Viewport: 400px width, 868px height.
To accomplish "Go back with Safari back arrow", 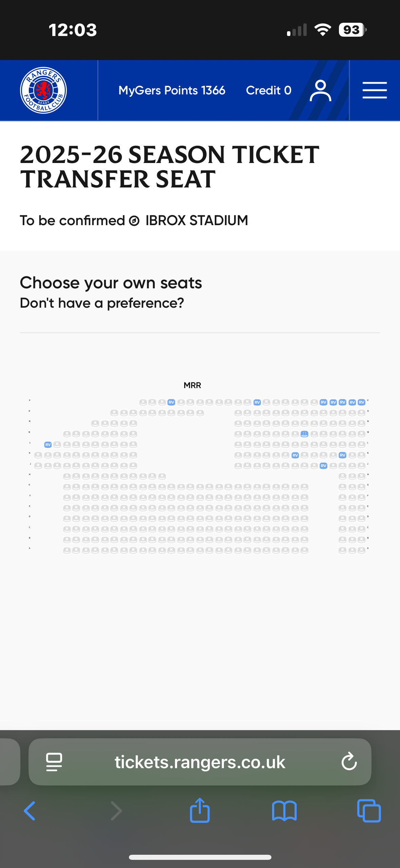I will click(30, 811).
